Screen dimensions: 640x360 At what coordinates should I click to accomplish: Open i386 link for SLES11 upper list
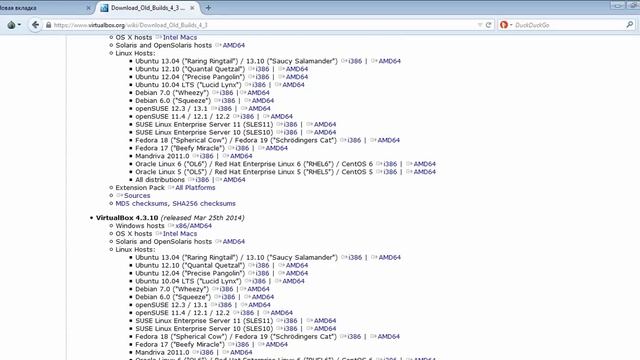290,124
